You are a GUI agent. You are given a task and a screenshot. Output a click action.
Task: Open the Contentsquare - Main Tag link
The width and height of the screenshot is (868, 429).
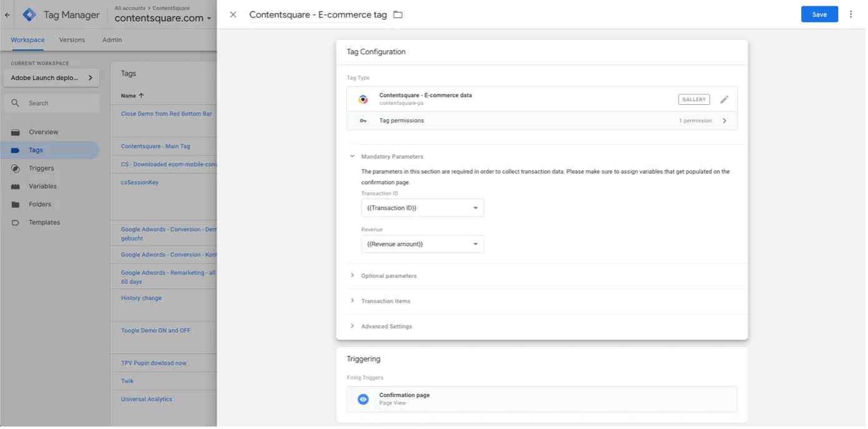point(155,146)
